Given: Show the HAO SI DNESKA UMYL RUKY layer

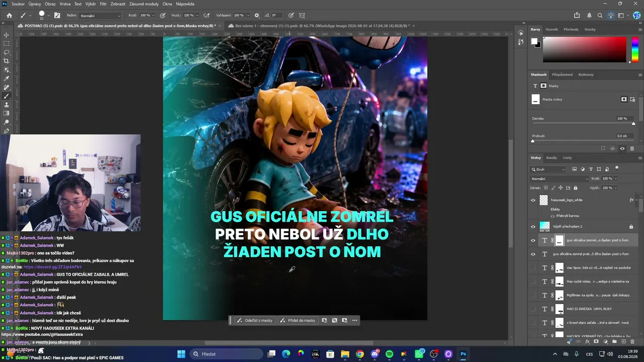Looking at the screenshot, I should tap(533, 309).
